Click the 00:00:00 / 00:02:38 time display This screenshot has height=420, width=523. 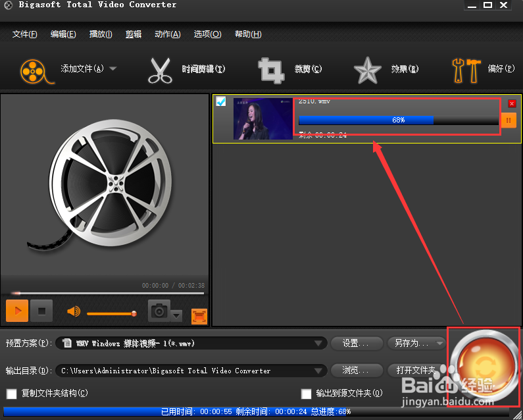pyautogui.click(x=173, y=286)
